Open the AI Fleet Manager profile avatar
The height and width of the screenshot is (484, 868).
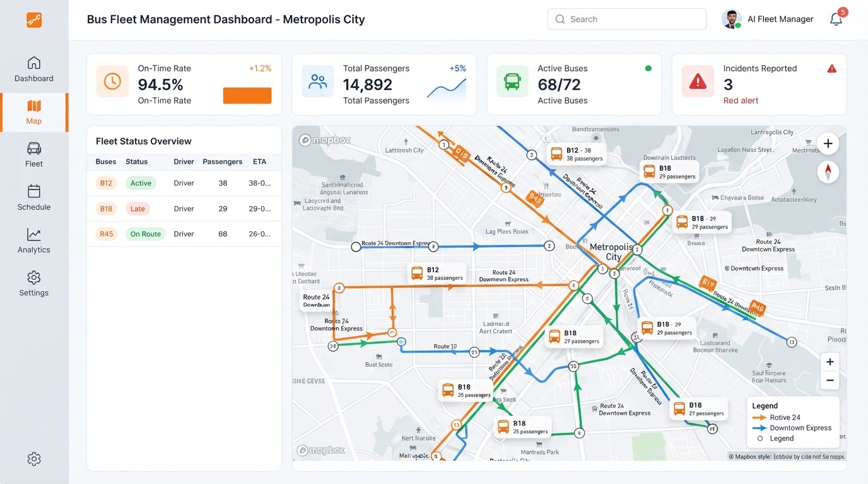click(731, 19)
